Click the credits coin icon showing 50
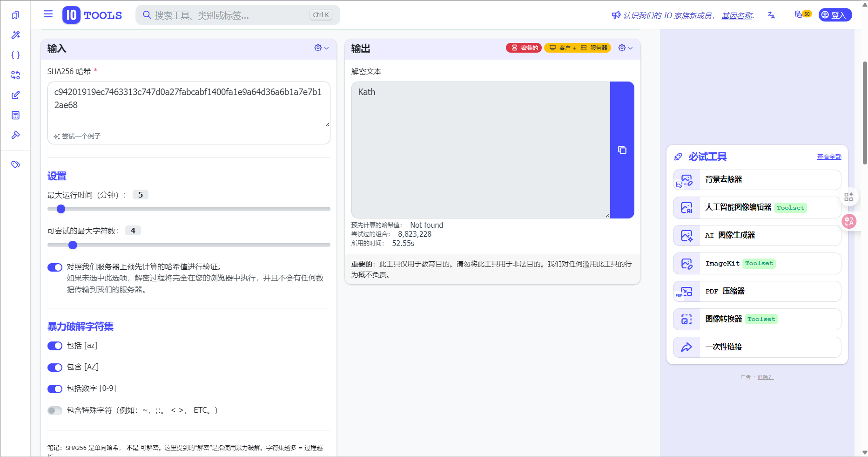 802,14
